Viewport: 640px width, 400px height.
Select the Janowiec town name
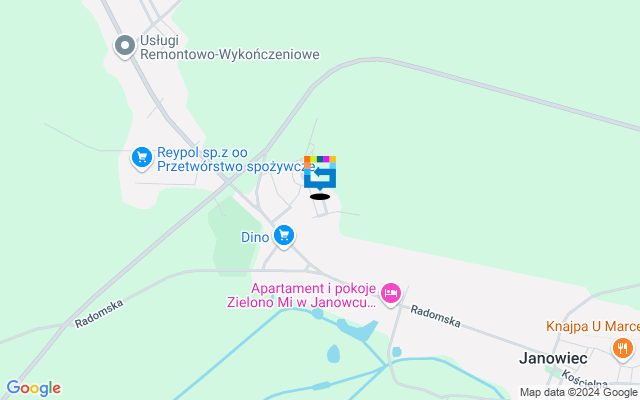[553, 358]
